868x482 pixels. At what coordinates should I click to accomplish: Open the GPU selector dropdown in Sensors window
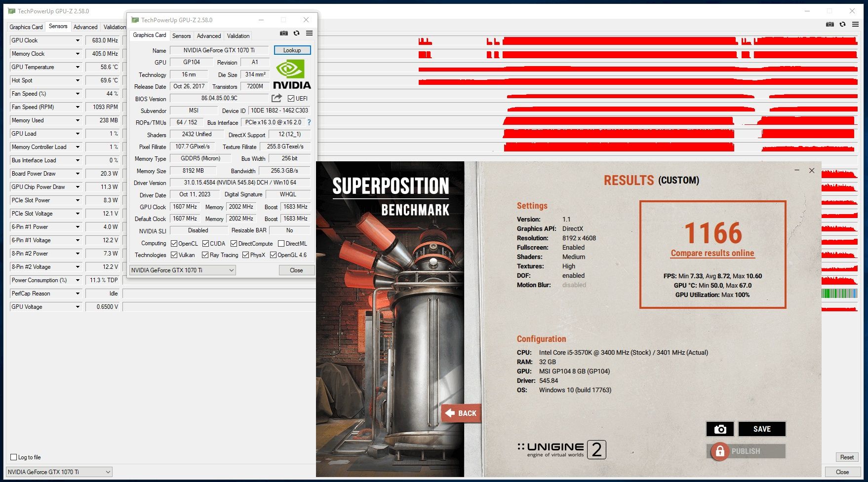tap(59, 472)
